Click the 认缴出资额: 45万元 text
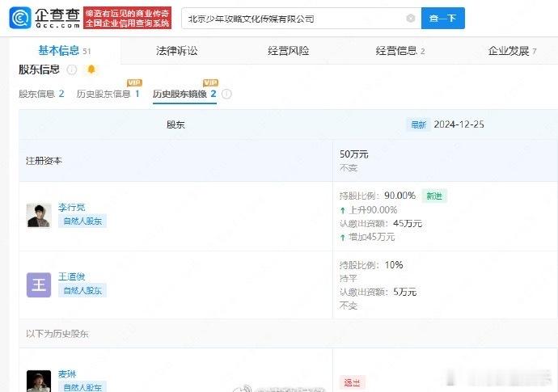Screen dimensions: 558x392 coord(381,223)
